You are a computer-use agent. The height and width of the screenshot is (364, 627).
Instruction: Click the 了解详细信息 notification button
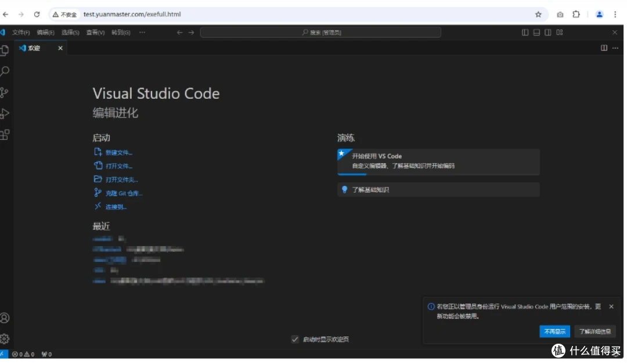point(595,331)
